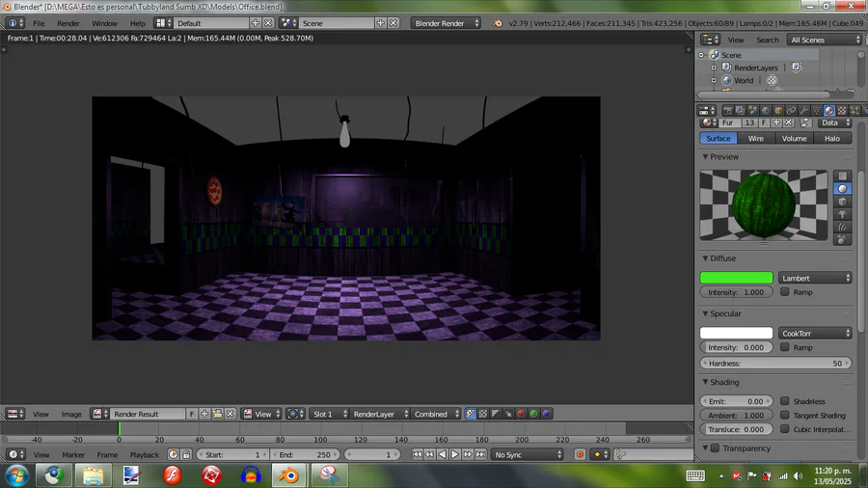Open the Help menu

(137, 23)
